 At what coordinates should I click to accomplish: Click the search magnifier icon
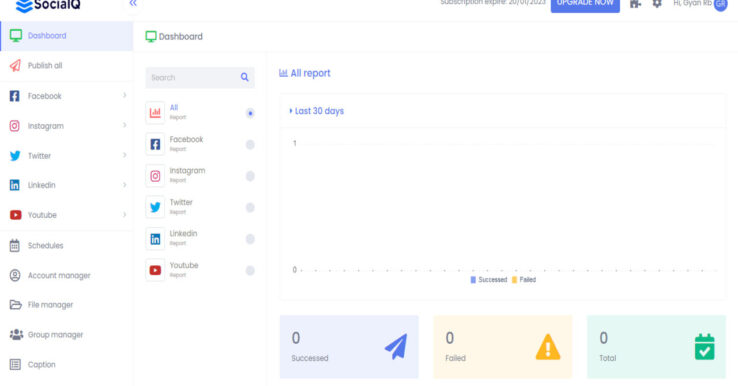[244, 77]
